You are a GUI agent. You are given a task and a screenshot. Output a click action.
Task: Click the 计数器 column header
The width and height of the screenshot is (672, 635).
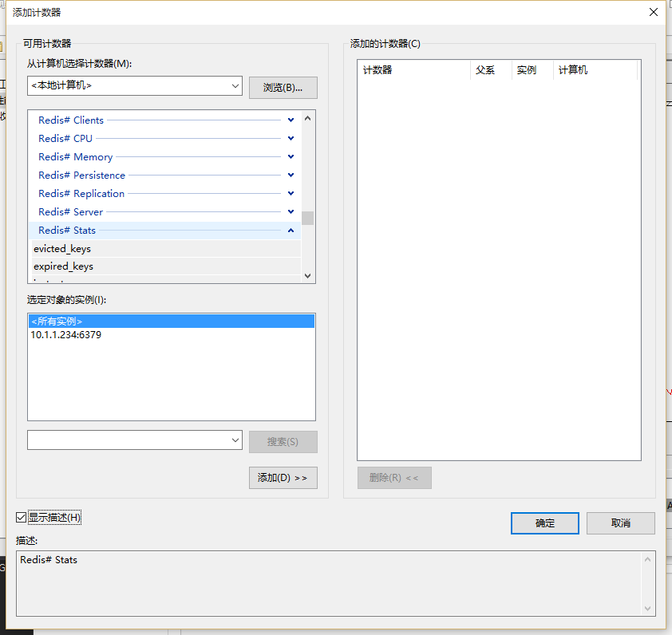point(414,70)
